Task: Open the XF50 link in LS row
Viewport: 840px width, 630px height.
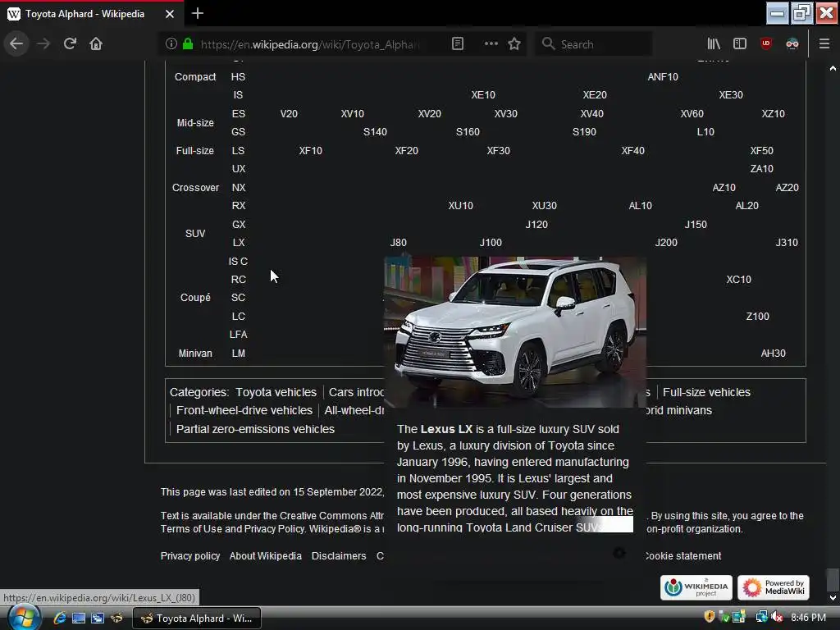Action: [x=761, y=151]
